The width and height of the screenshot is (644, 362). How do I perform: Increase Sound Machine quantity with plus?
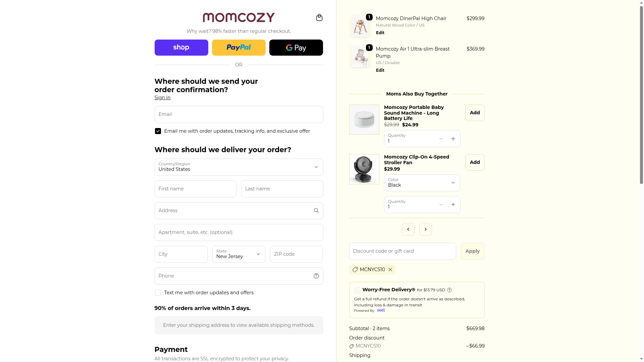pyautogui.click(x=453, y=139)
